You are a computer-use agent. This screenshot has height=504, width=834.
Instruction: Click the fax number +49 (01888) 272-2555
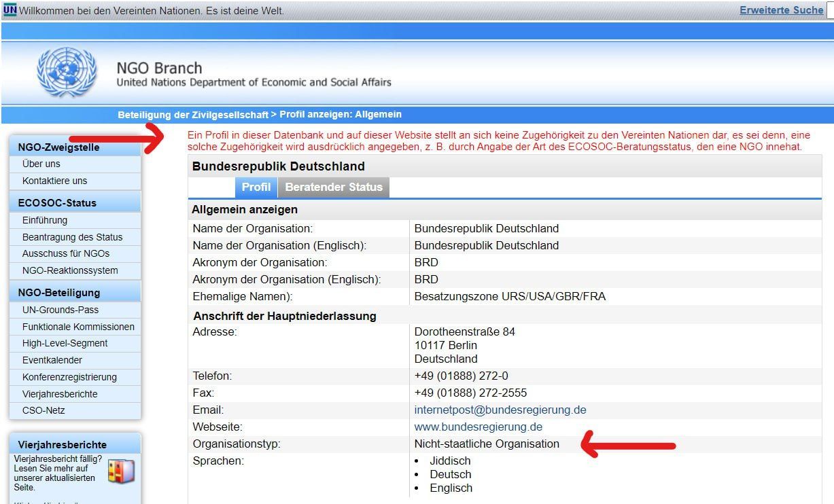click(470, 393)
